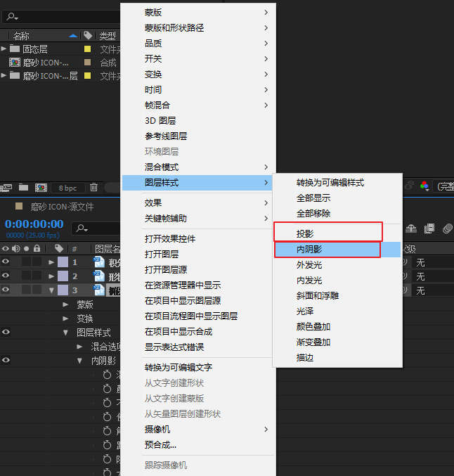The width and height of the screenshot is (454, 476).
Task: Choose 外发光 in the submenu
Action: click(x=337, y=265)
